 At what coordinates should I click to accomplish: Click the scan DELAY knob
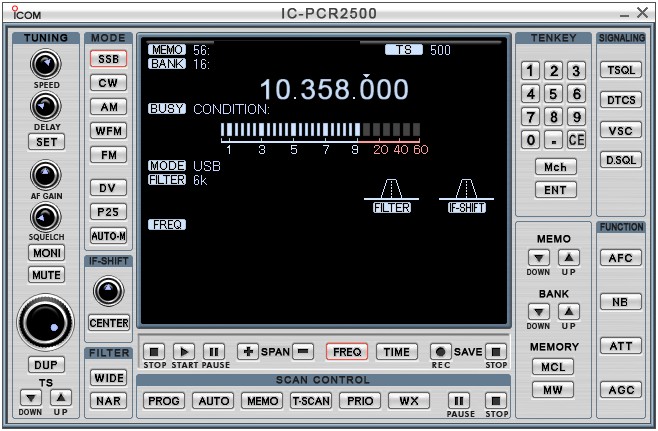pos(46,106)
